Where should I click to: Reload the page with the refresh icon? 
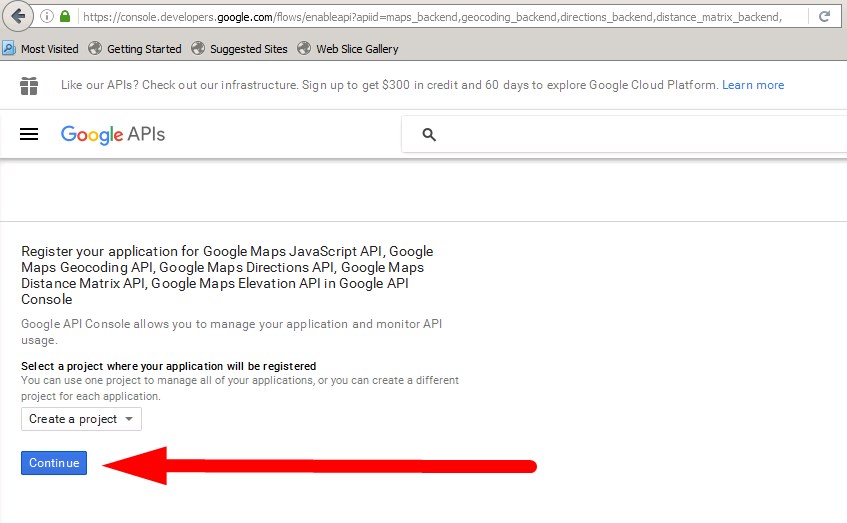click(x=824, y=16)
